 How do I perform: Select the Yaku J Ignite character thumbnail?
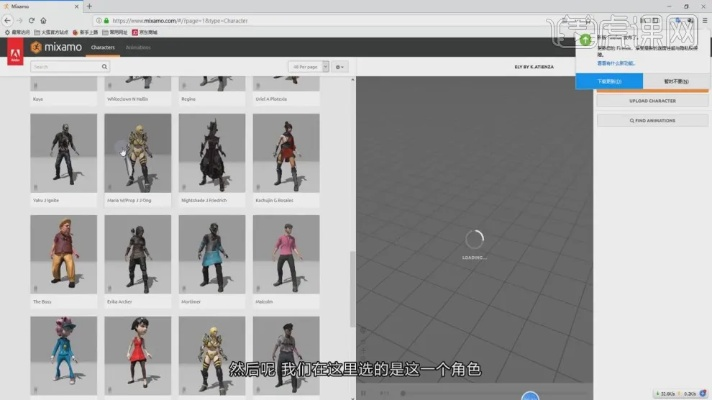[64, 153]
